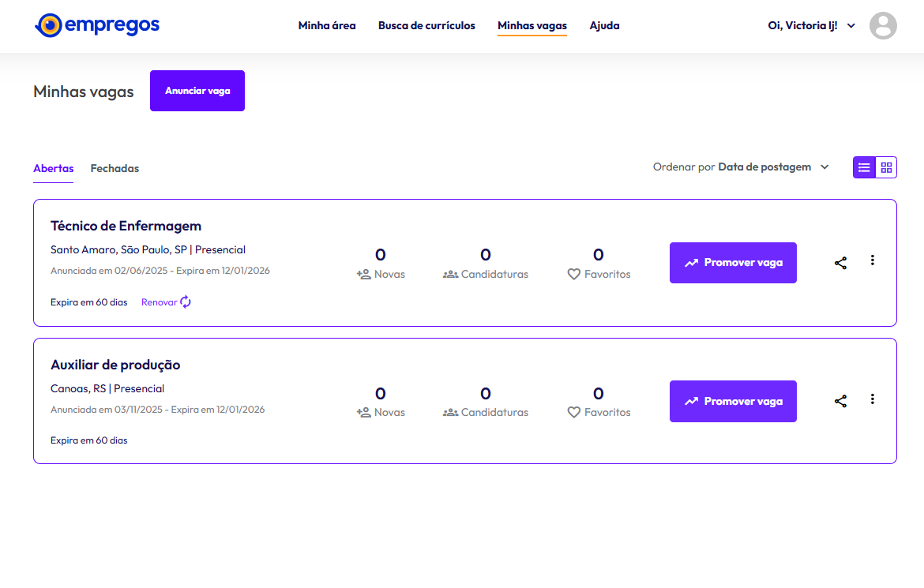Open more options for Auxiliar de produção
The height and width of the screenshot is (588, 924).
[x=872, y=399]
